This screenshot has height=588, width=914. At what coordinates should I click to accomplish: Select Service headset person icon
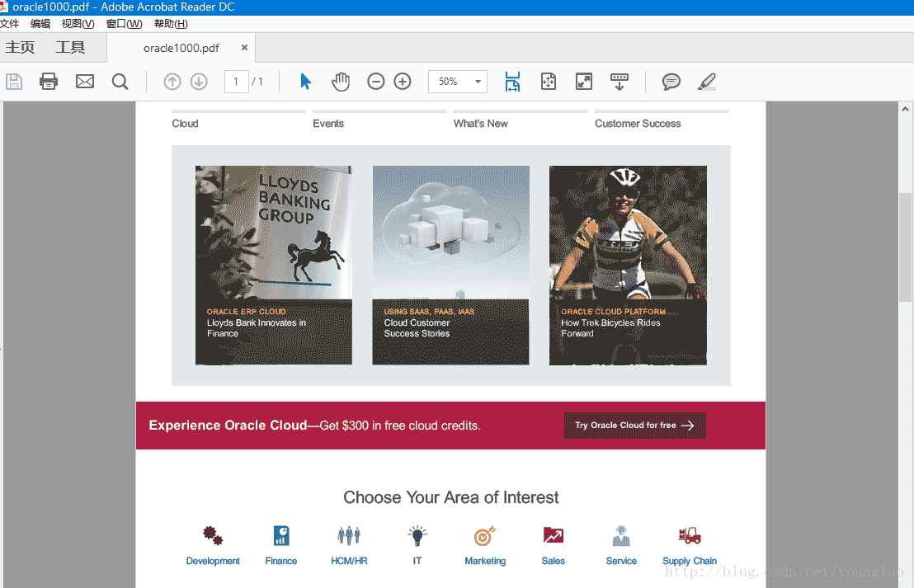click(x=621, y=535)
